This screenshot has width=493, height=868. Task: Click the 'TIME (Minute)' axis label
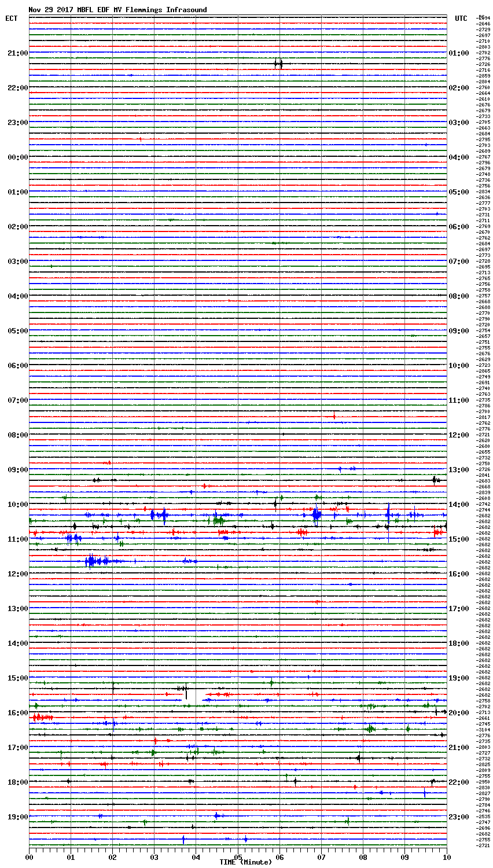click(245, 862)
